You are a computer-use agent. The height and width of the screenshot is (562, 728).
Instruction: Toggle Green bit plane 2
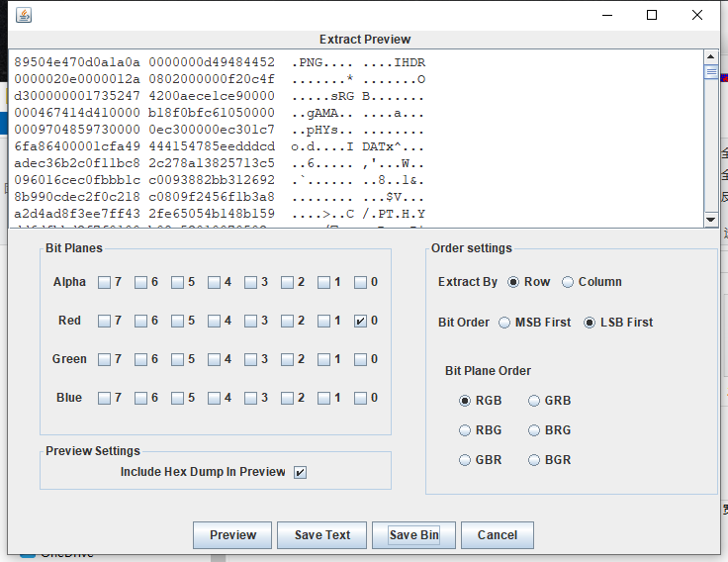coord(288,359)
